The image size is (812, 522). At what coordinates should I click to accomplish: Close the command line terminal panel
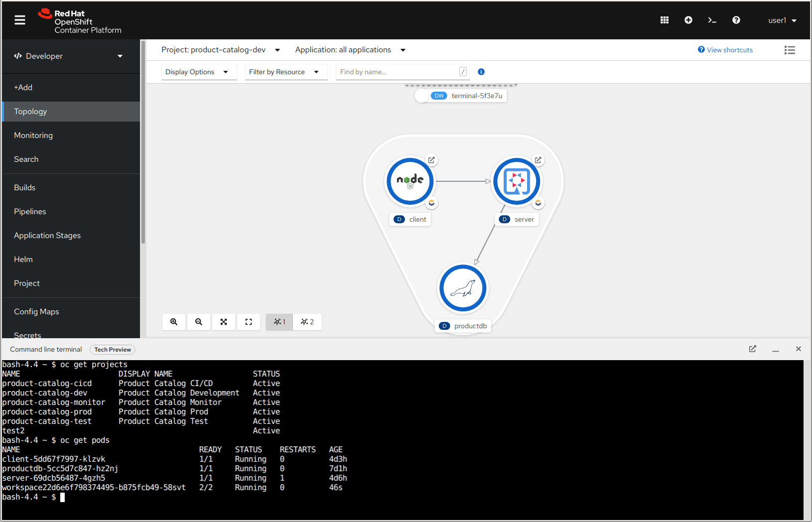click(x=799, y=349)
